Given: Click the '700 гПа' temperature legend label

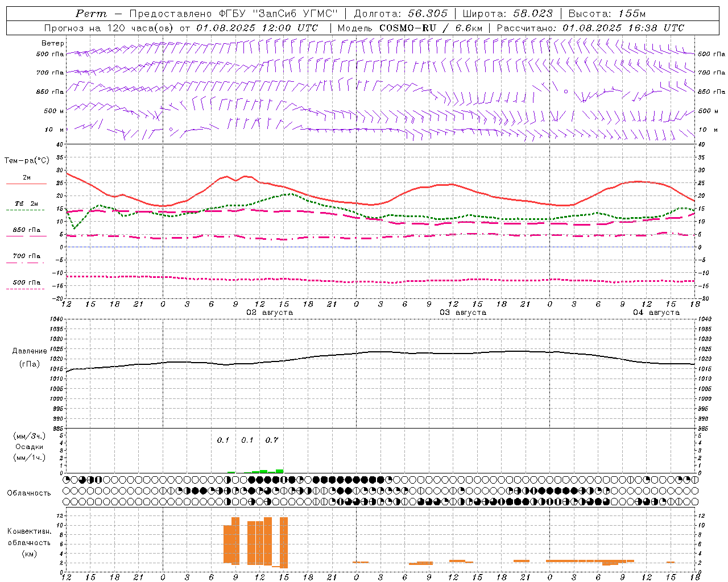Looking at the screenshot, I should click(27, 256).
